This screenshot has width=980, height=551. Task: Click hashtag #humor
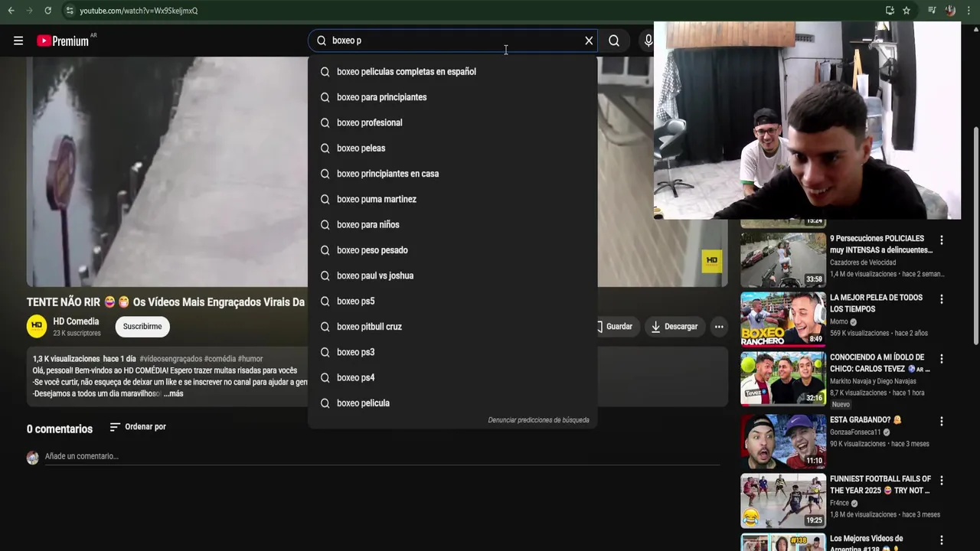[250, 359]
